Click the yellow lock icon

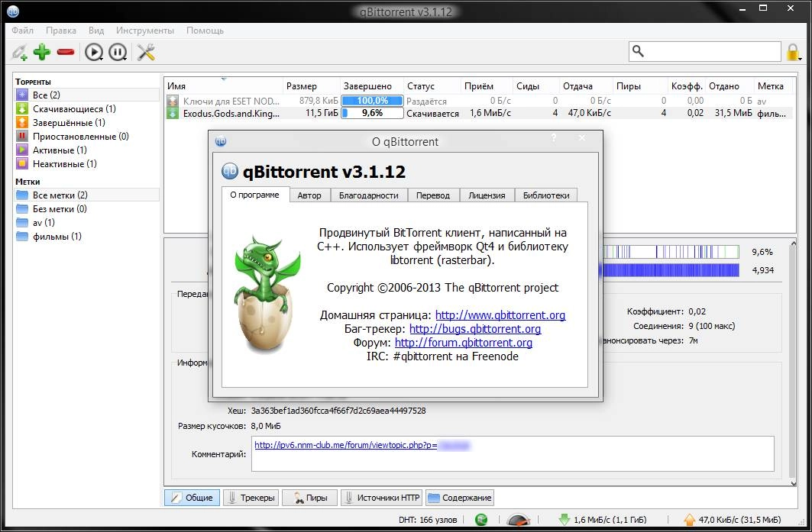[x=793, y=52]
